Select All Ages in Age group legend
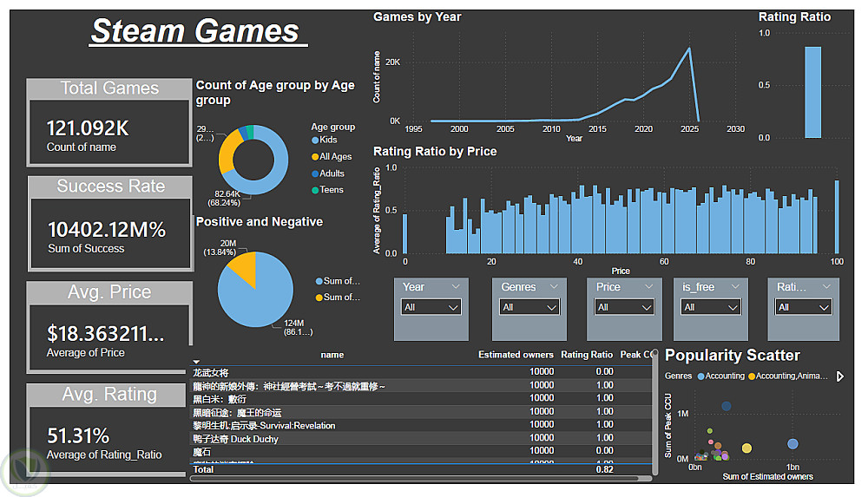868x497 pixels. click(332, 157)
